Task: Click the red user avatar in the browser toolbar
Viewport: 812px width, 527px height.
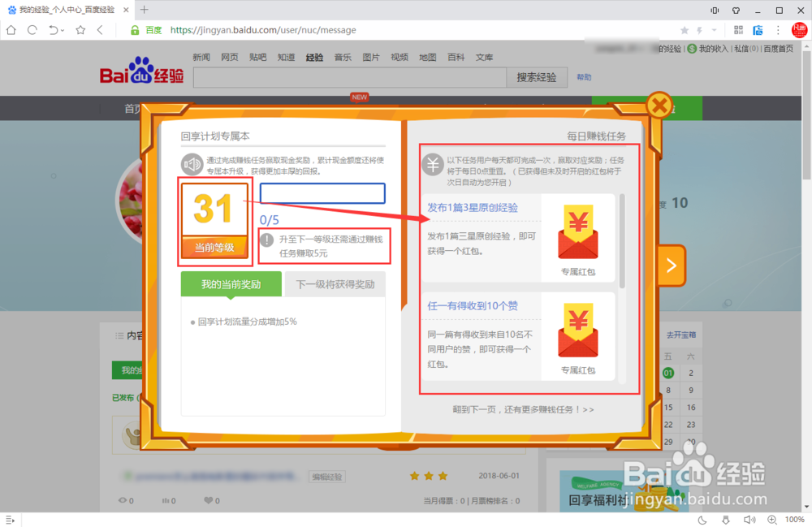Action: pyautogui.click(x=799, y=30)
